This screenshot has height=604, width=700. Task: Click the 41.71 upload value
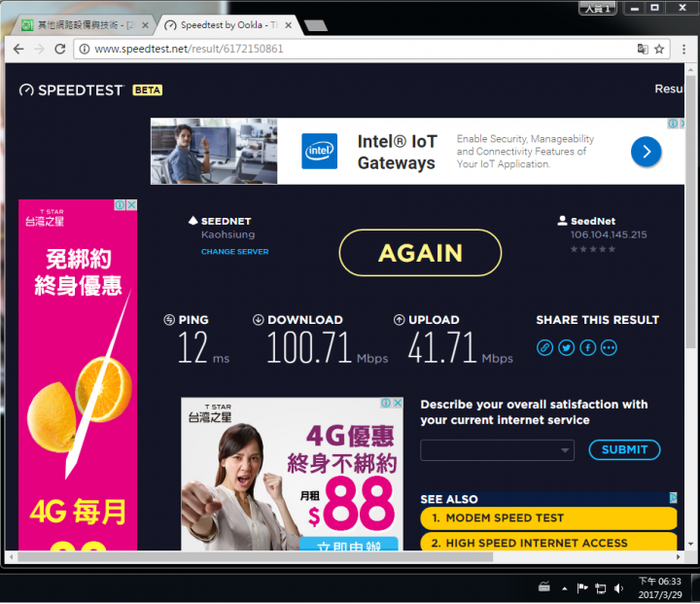point(442,347)
